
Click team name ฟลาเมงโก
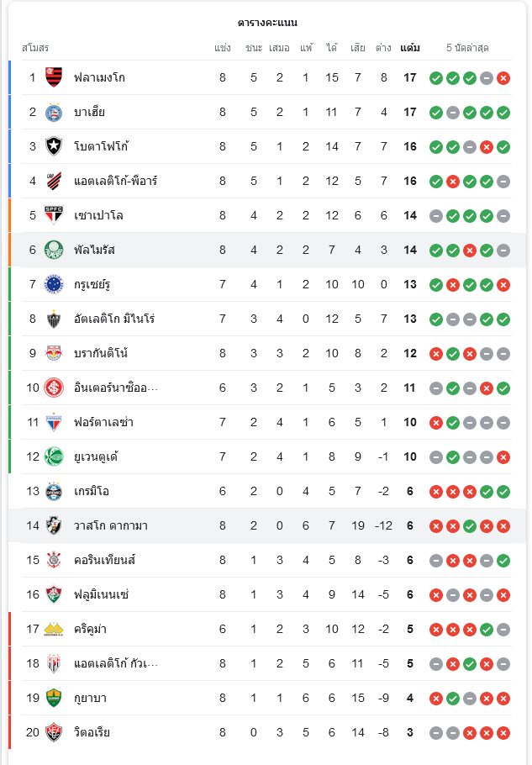pyautogui.click(x=99, y=77)
